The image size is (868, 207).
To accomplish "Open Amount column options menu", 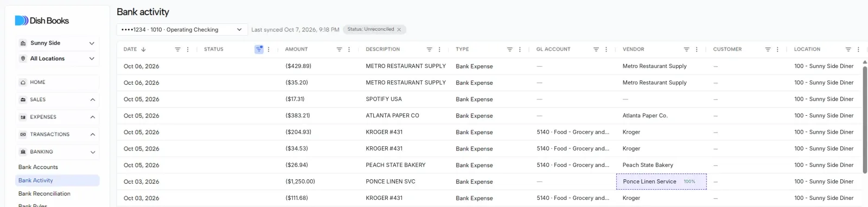I will tap(349, 49).
